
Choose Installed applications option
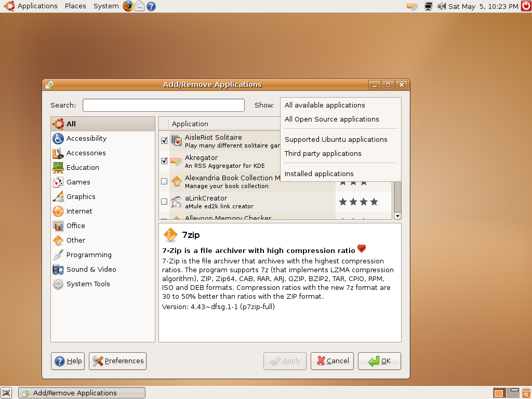341,174
